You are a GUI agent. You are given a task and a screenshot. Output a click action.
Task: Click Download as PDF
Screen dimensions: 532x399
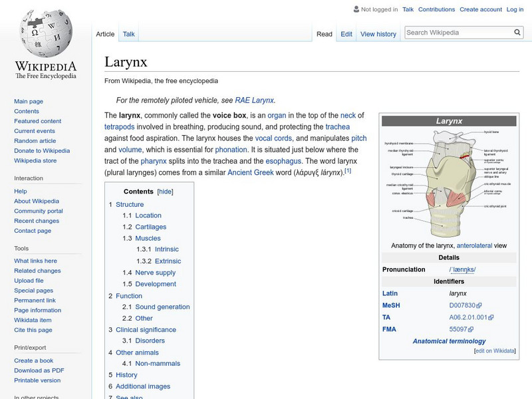click(x=39, y=370)
